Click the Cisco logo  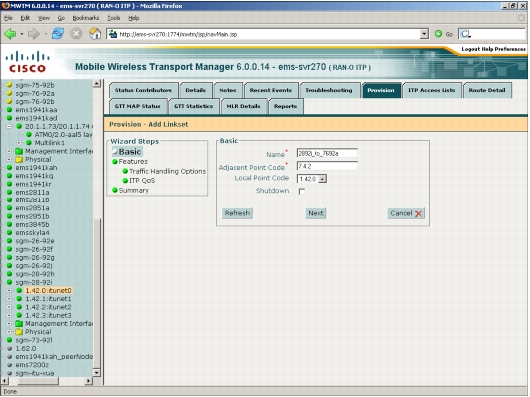click(x=27, y=62)
